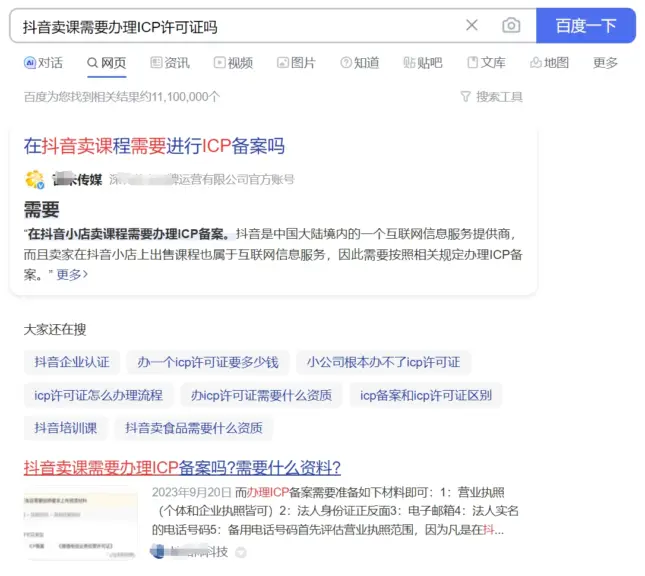Screen dimensions: 645x576
Task: Expand the 更多 tabs menu
Action: pyautogui.click(x=605, y=63)
